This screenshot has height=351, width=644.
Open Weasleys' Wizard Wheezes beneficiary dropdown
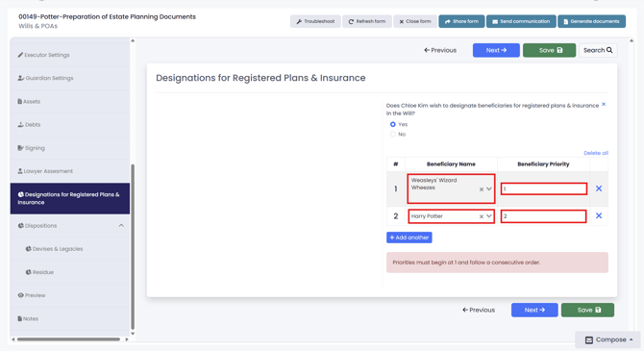(x=488, y=189)
